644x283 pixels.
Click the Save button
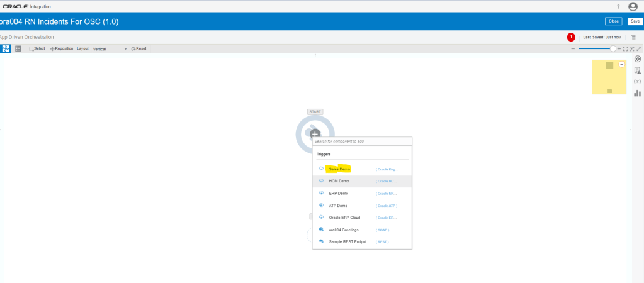pos(635,21)
